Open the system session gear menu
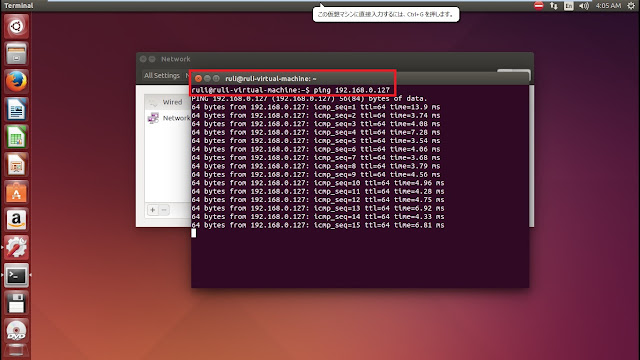640x360 pixels. click(x=631, y=6)
